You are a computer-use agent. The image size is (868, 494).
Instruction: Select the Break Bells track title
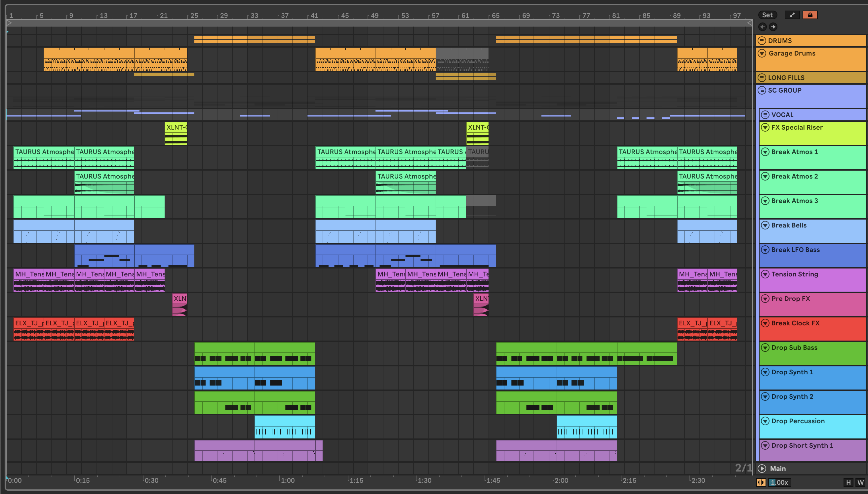[x=789, y=225]
